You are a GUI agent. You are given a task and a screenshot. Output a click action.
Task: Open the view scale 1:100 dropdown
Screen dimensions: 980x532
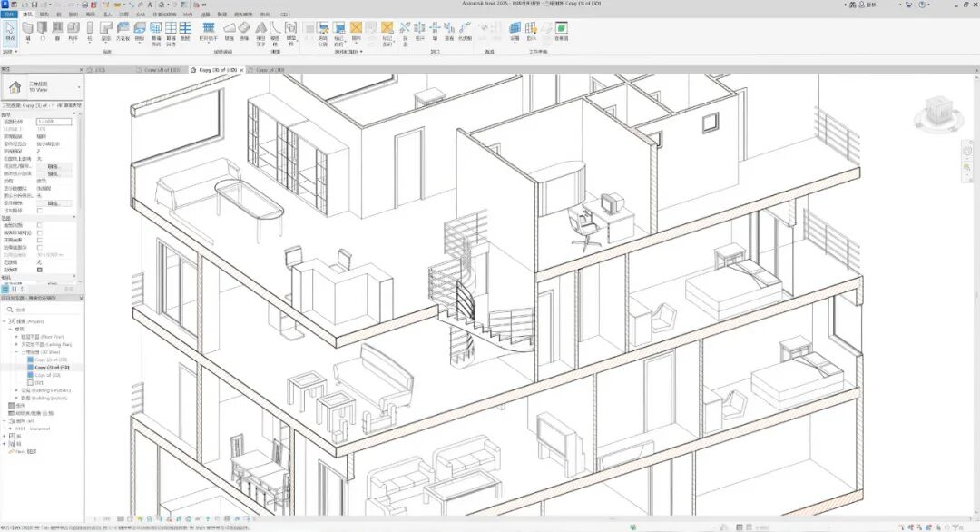click(x=54, y=122)
